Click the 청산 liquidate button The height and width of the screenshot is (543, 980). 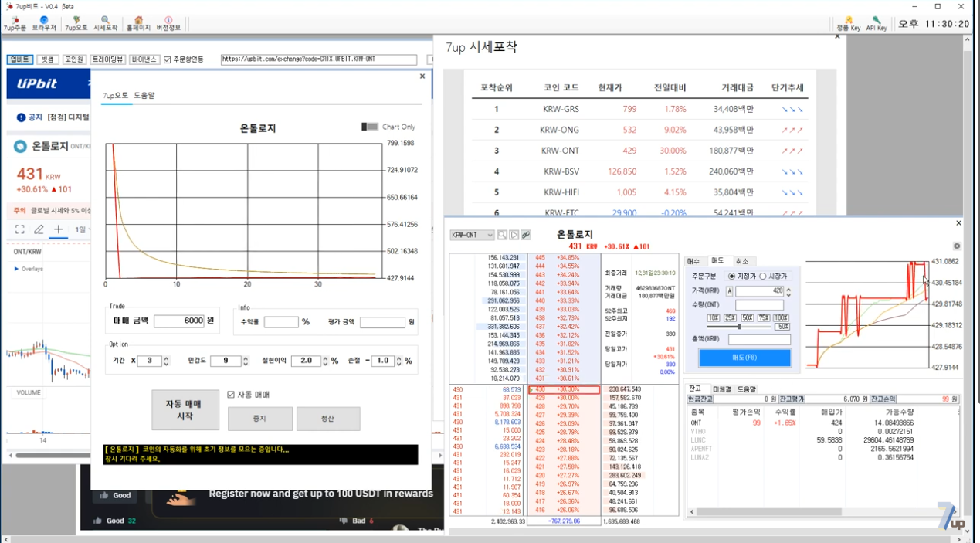[x=328, y=419]
